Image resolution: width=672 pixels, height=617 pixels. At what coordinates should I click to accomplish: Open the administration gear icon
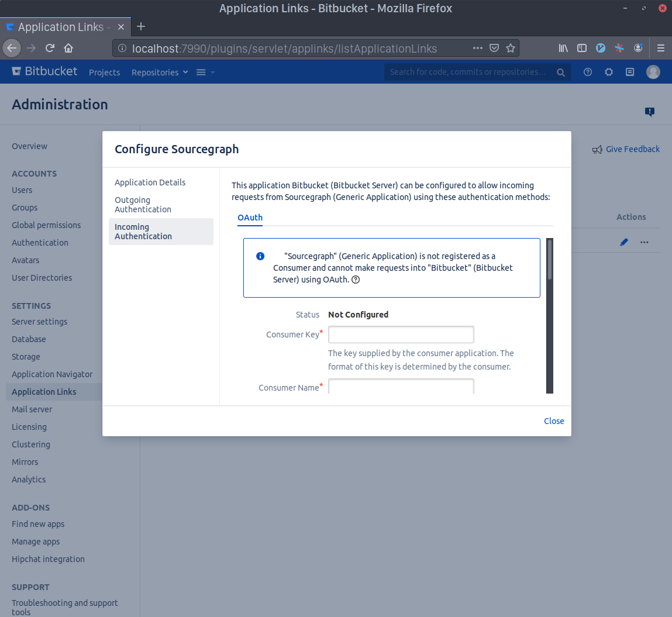coord(609,72)
